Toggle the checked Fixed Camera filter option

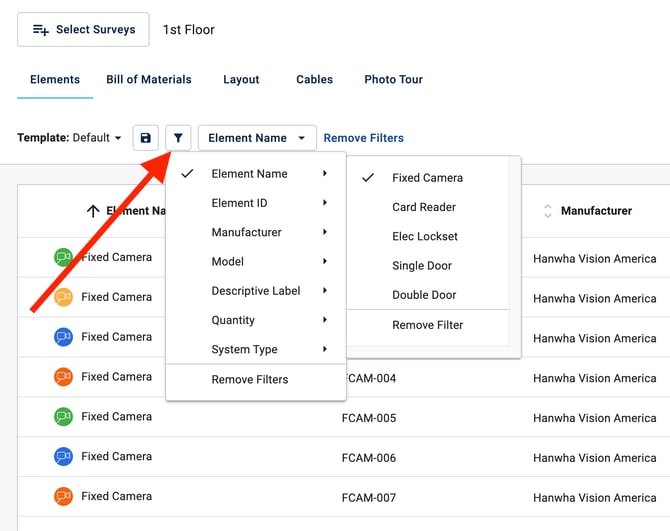pos(427,178)
